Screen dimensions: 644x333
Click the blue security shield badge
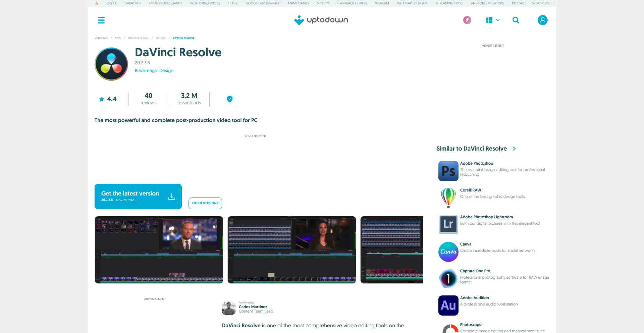230,99
